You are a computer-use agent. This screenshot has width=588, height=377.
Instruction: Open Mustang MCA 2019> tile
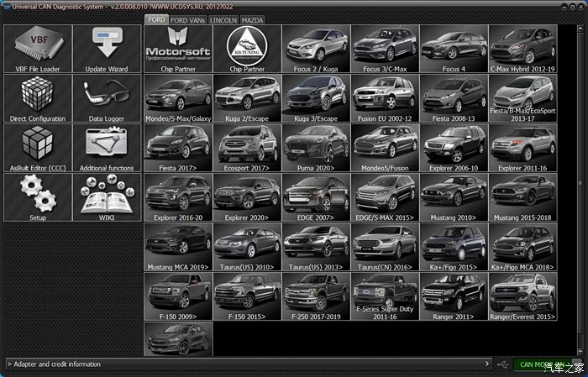point(178,247)
